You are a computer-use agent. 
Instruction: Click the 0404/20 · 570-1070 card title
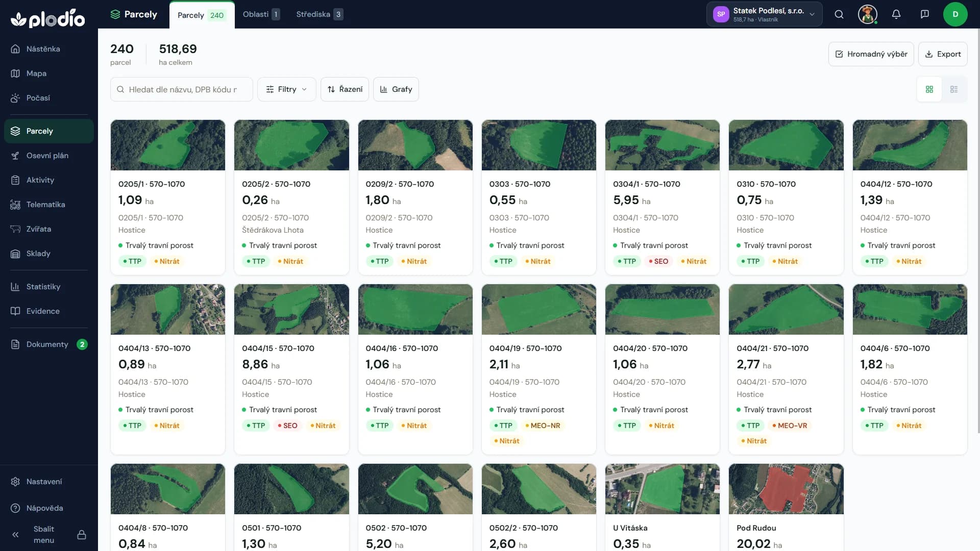click(x=650, y=348)
